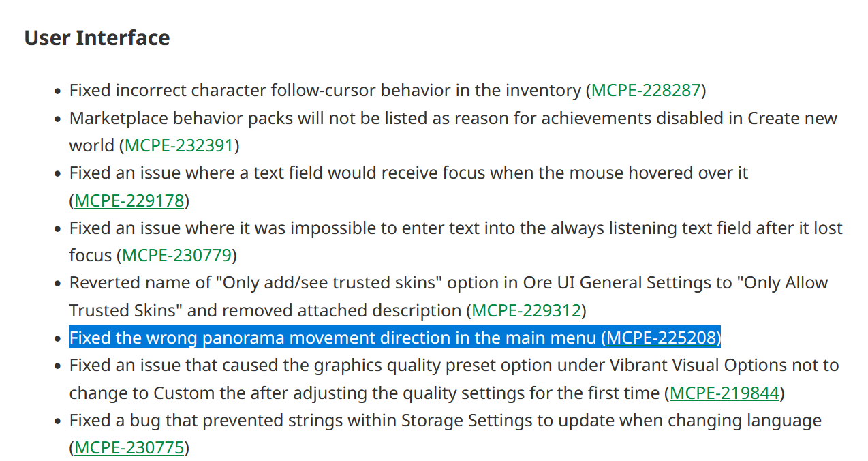Open the MCPE-229312 trusted skins link
The height and width of the screenshot is (461, 868).
(x=526, y=311)
